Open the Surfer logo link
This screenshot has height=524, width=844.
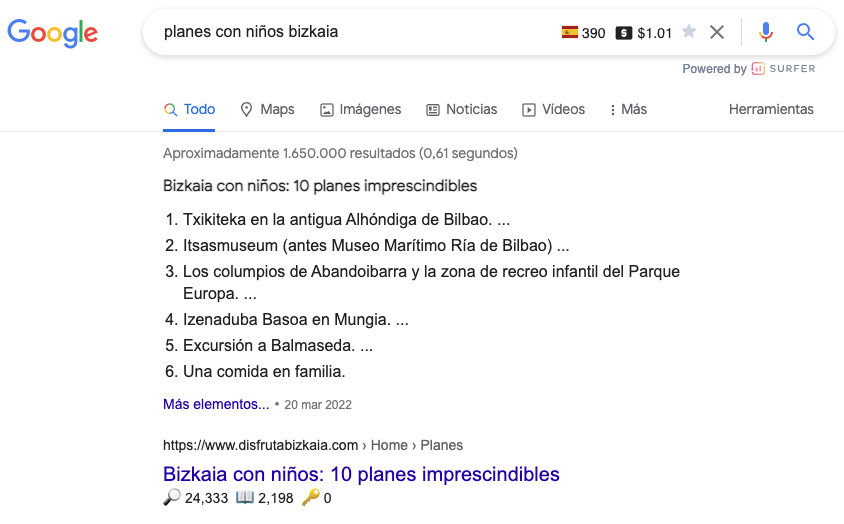click(783, 68)
